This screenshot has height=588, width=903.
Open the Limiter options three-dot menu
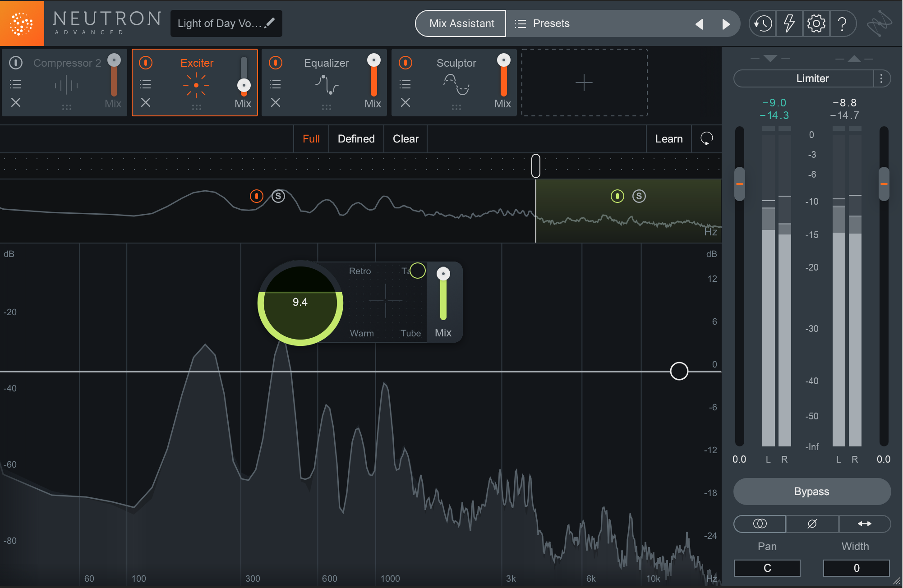coord(881,78)
